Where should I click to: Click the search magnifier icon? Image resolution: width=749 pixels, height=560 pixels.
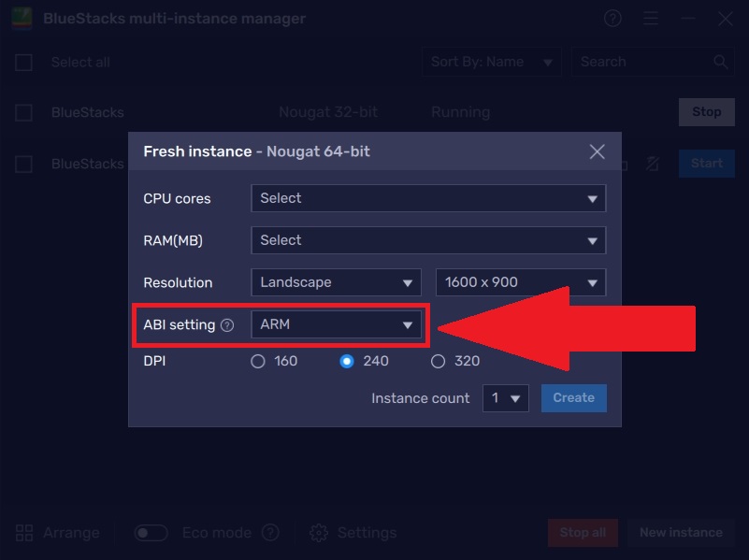click(x=720, y=62)
